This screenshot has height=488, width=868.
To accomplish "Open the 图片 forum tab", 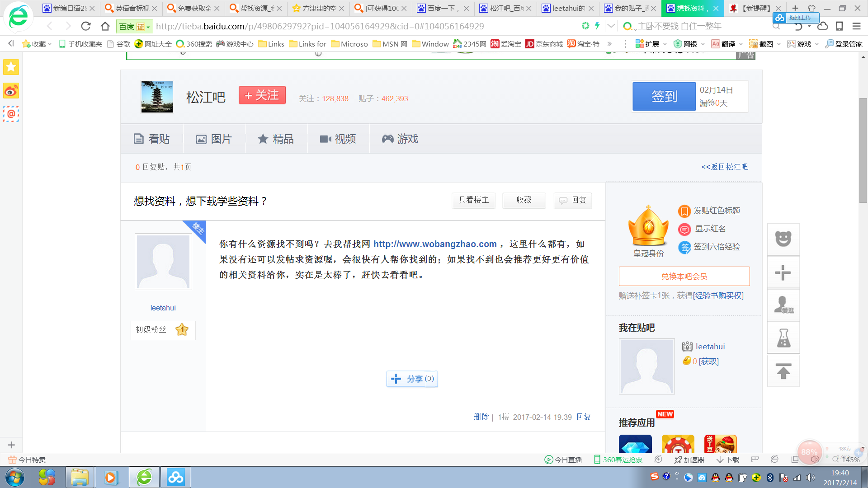I will pos(214,139).
